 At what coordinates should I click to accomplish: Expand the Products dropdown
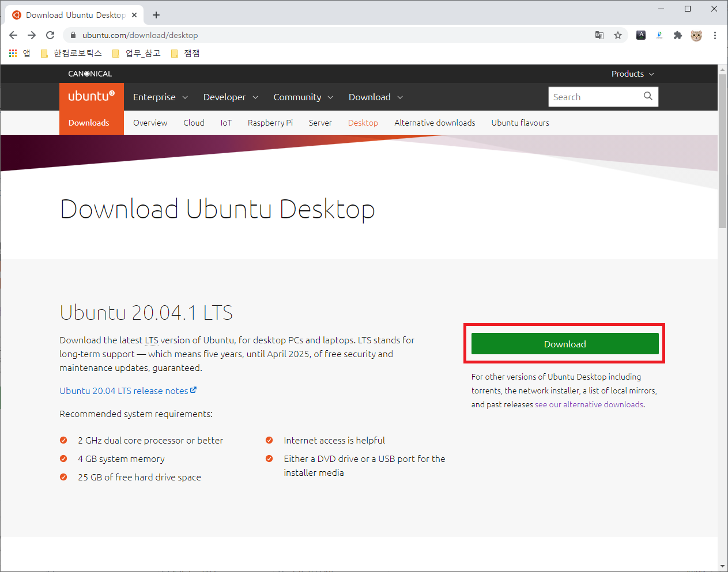[632, 74]
